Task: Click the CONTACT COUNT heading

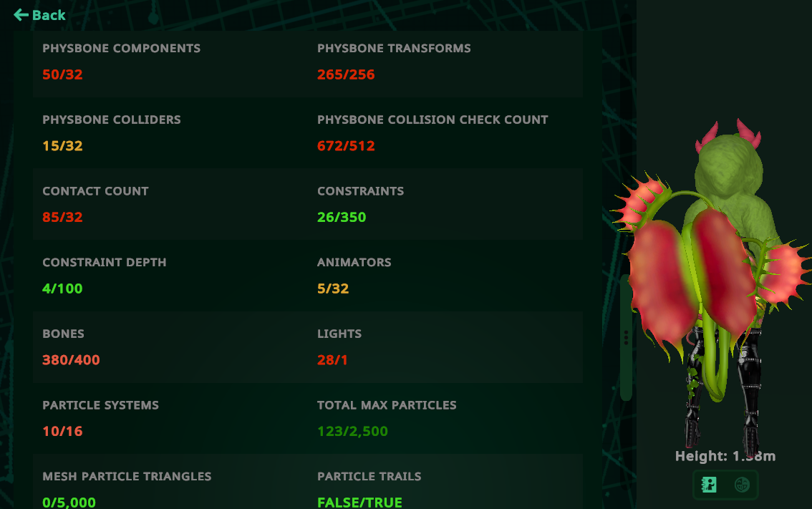Action: pos(95,191)
